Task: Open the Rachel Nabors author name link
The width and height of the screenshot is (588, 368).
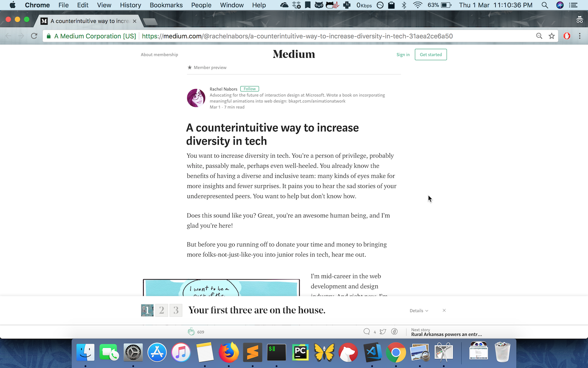Action: [223, 89]
